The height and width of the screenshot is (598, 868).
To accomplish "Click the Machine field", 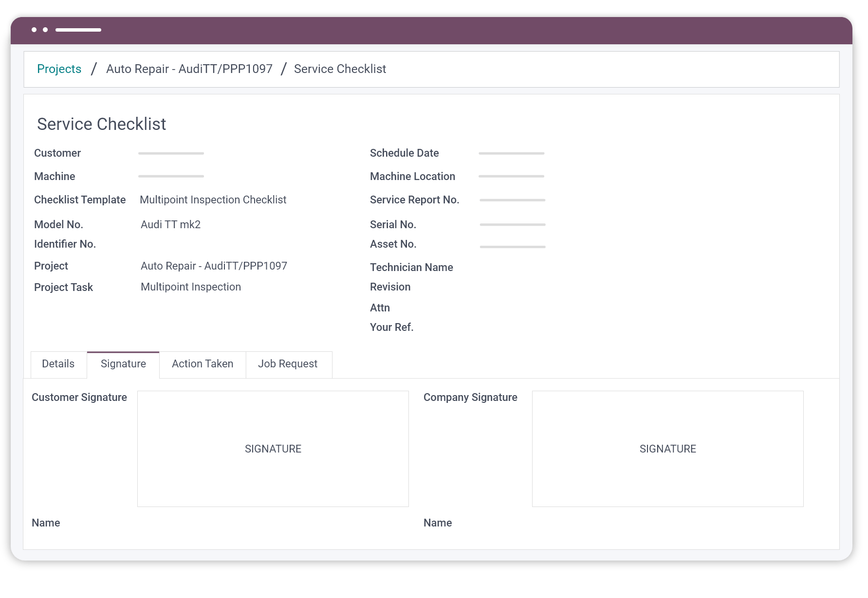I will [171, 176].
